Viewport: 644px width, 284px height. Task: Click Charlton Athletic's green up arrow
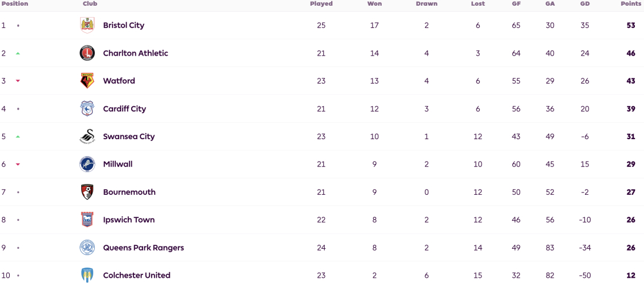[18, 53]
